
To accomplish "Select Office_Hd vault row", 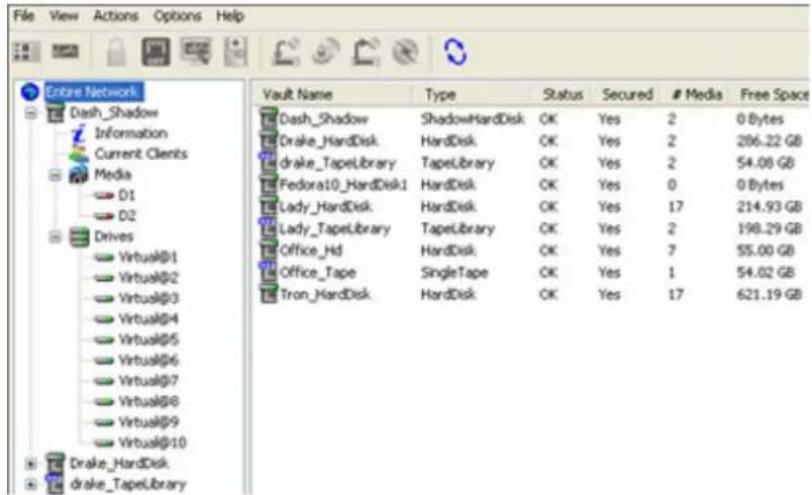I will click(x=532, y=251).
